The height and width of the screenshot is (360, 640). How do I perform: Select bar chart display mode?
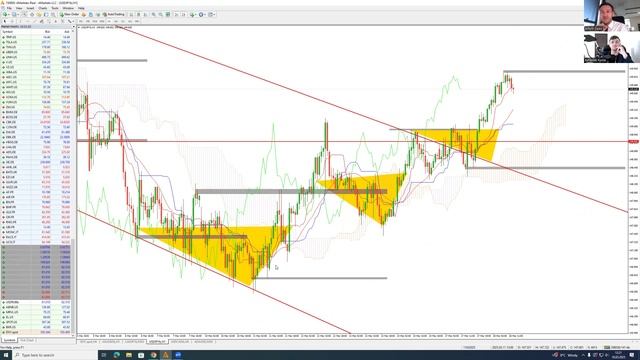pyautogui.click(x=131, y=14)
